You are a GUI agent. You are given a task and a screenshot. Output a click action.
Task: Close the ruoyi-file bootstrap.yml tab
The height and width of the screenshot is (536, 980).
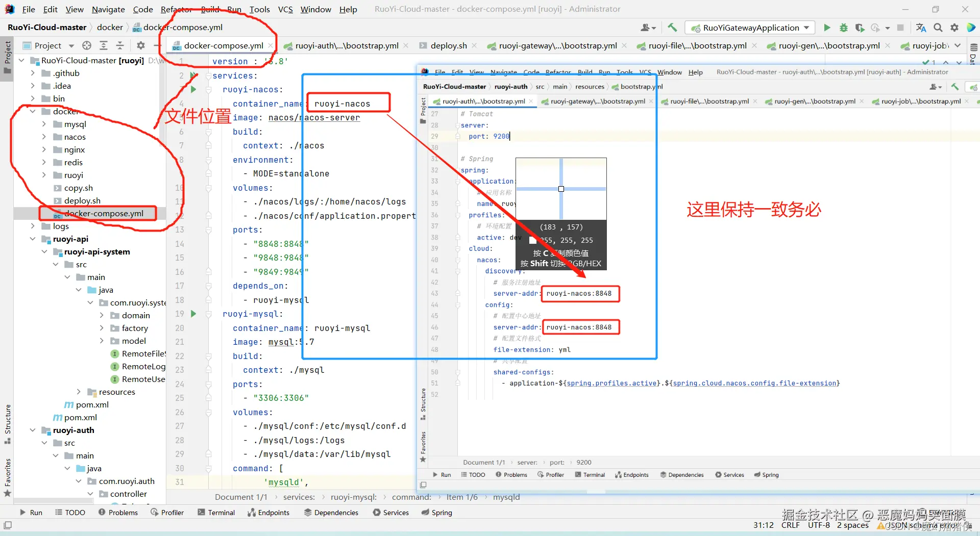(754, 45)
